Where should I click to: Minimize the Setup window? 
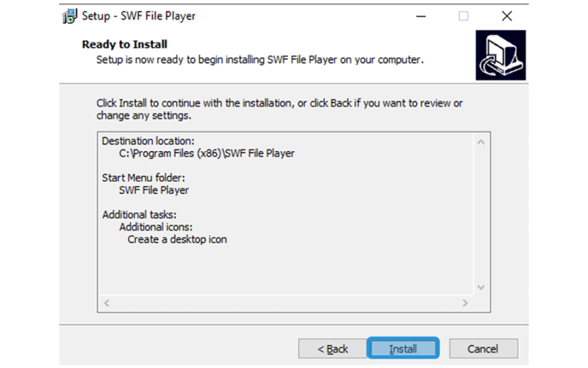point(420,16)
